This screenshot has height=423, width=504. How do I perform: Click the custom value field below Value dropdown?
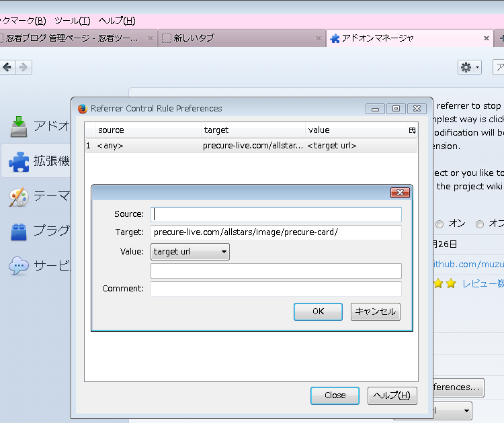(276, 271)
